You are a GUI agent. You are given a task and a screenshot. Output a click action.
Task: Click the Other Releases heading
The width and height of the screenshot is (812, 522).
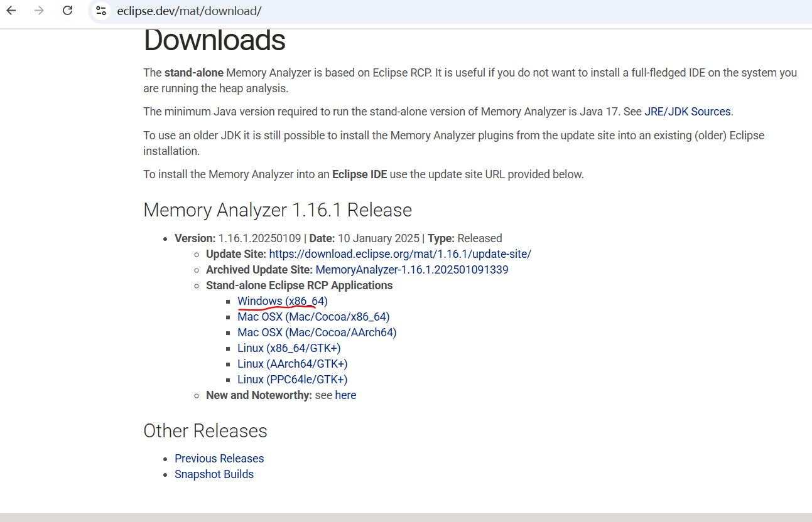pos(205,430)
